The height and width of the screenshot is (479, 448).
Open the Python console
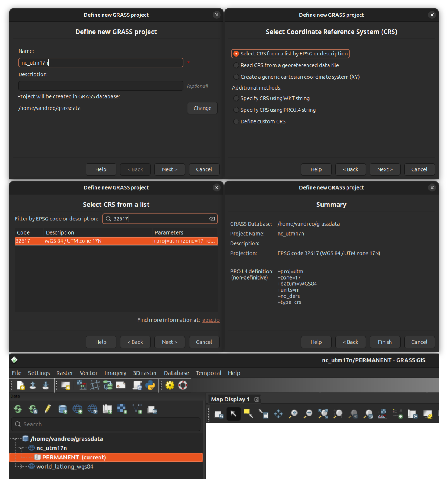150,385
